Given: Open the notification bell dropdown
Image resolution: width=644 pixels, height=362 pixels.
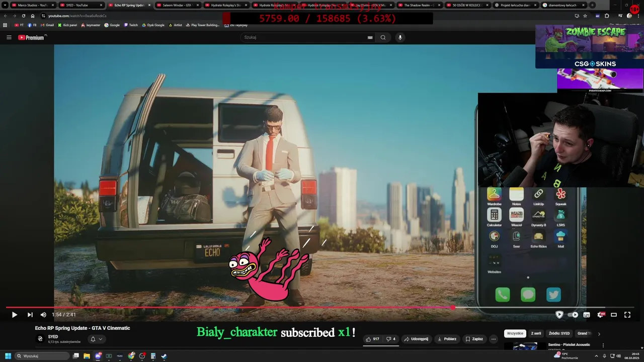Looking at the screenshot, I should tap(96, 339).
